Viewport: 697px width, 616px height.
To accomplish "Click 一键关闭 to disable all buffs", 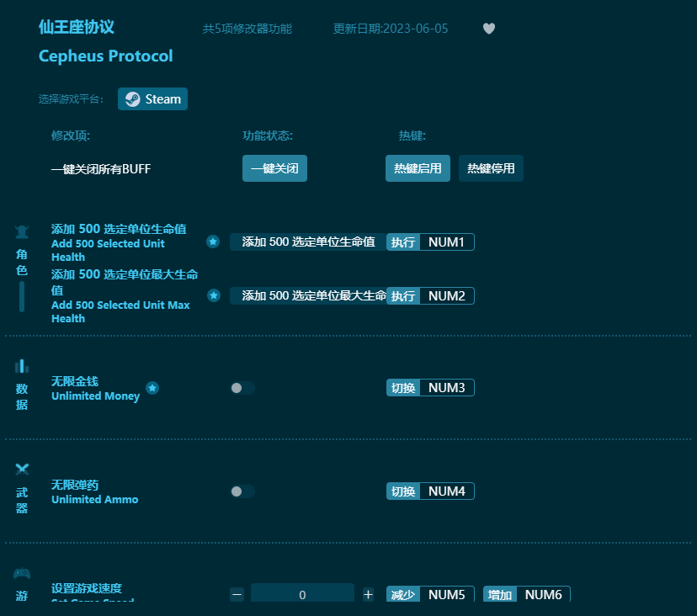I will click(x=274, y=168).
